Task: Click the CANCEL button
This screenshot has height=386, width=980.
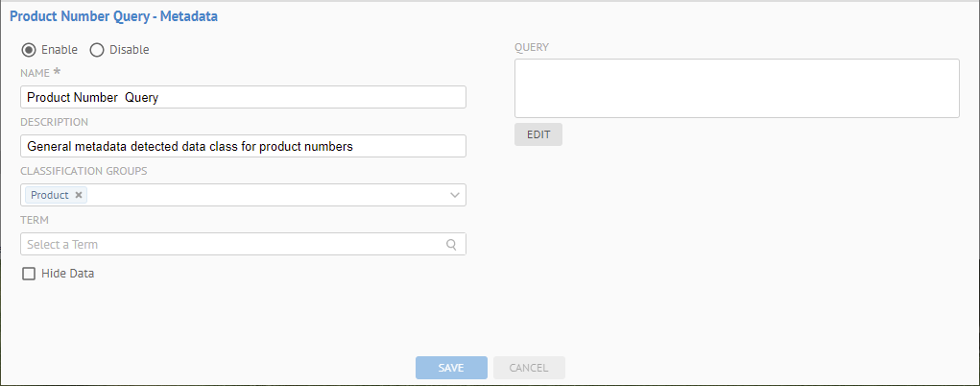Action: pyautogui.click(x=529, y=368)
